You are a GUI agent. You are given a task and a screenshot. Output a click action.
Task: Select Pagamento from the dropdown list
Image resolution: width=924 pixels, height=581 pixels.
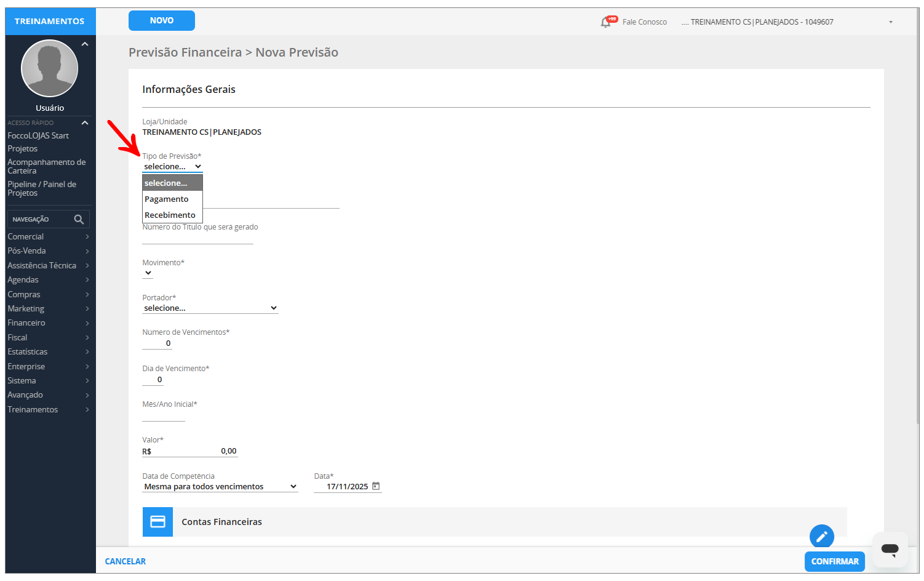tap(167, 199)
